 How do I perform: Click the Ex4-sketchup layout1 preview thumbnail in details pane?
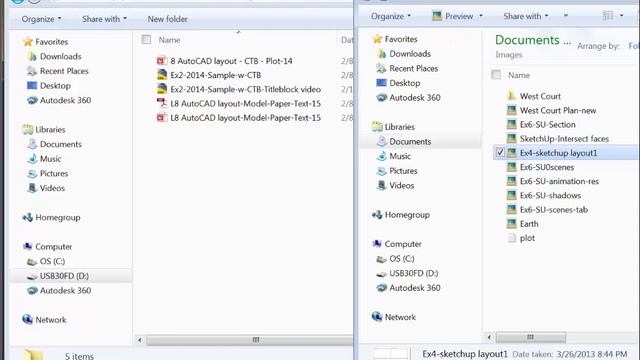(x=391, y=353)
